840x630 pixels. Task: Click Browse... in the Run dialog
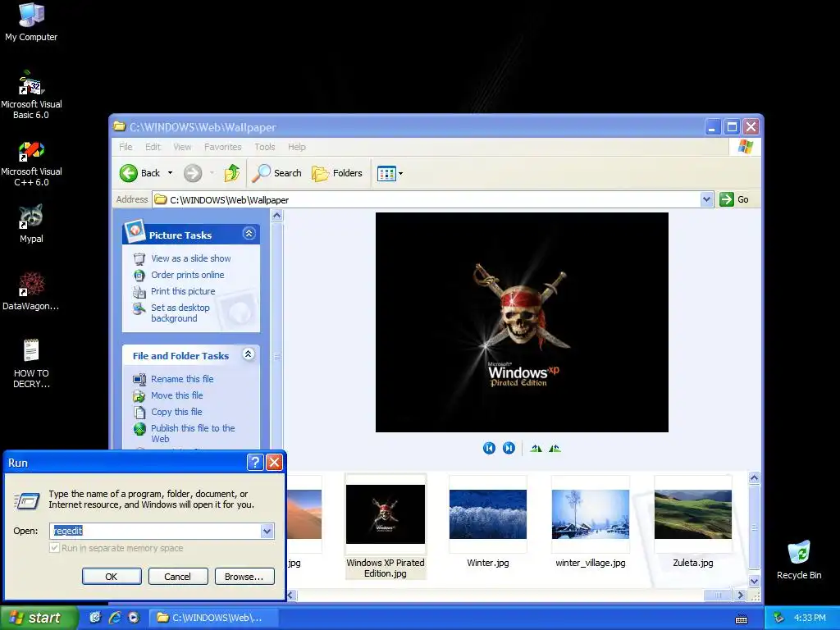coord(244,577)
